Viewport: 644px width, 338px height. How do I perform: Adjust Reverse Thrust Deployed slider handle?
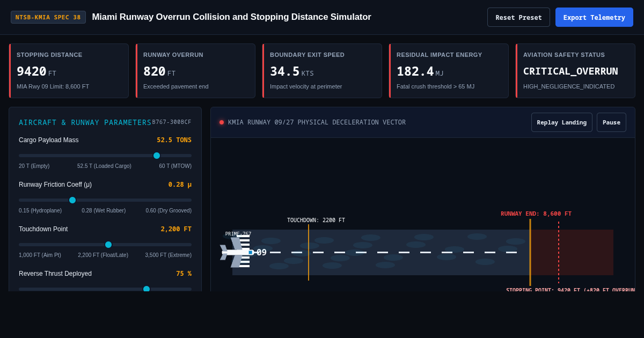coord(147,289)
